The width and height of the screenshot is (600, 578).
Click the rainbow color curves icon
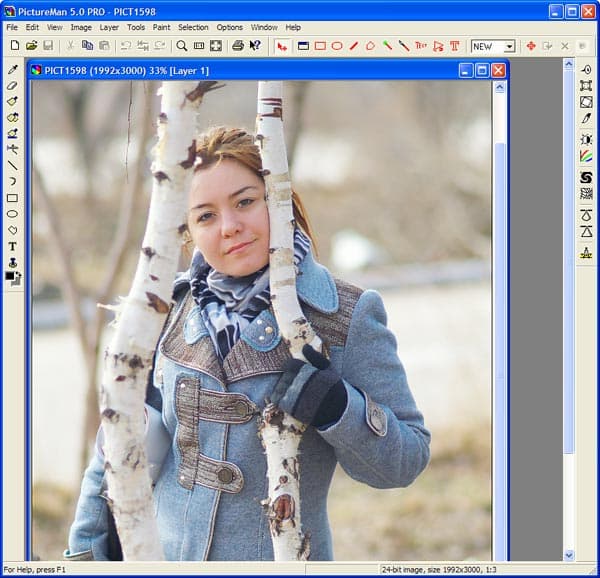[x=586, y=156]
